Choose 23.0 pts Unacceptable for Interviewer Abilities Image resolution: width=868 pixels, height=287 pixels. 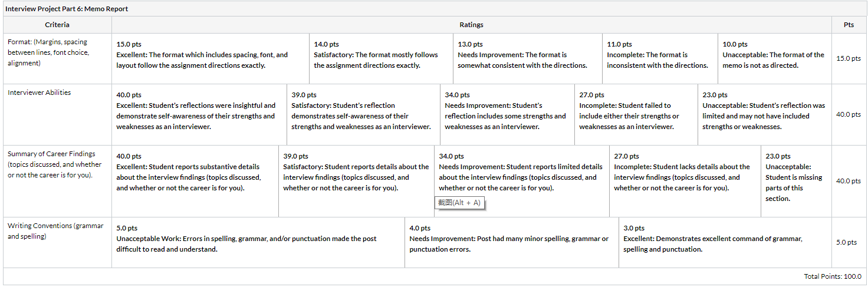pos(765,115)
